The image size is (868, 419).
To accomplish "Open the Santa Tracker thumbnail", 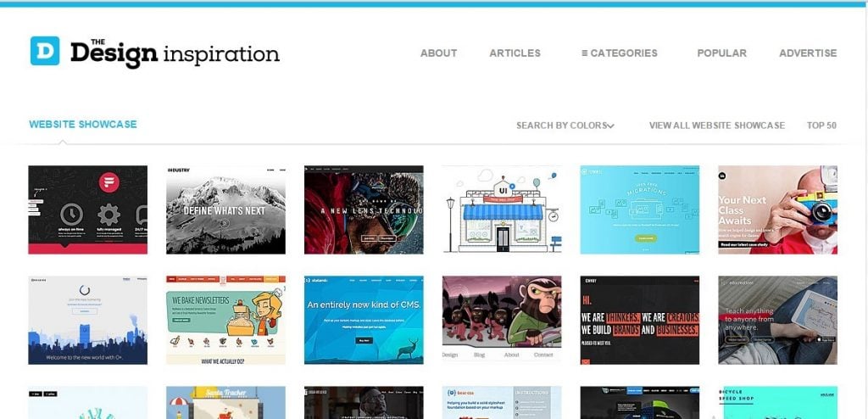I will (225, 402).
